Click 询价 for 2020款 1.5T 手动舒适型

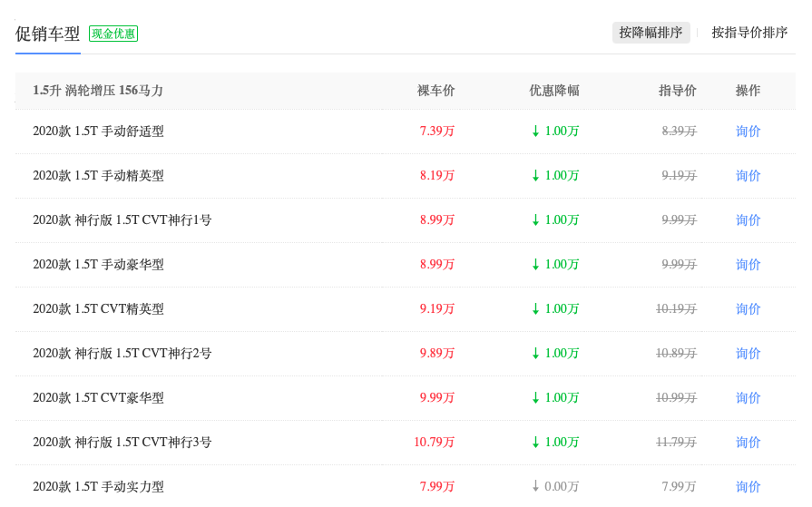point(748,132)
